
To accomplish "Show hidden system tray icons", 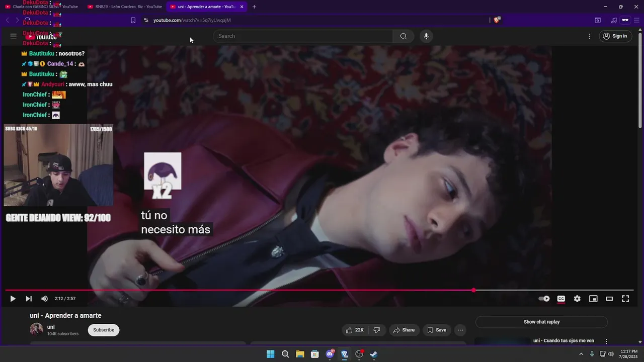I will coord(581,354).
